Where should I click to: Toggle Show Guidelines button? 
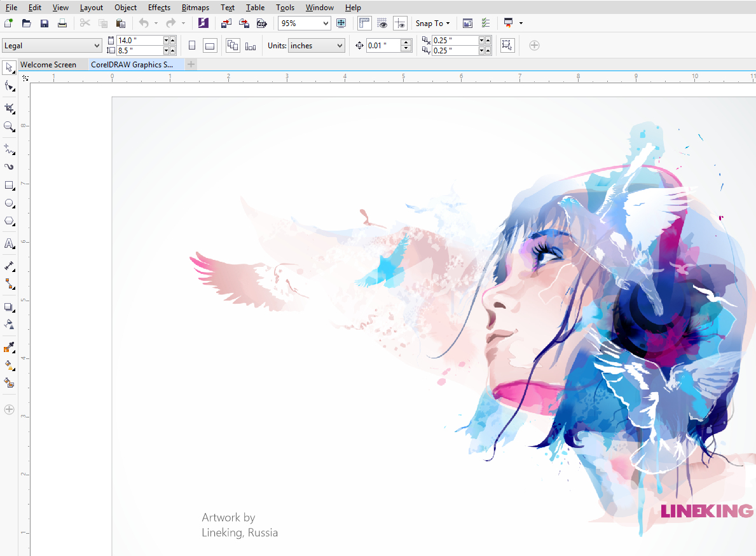click(x=400, y=23)
